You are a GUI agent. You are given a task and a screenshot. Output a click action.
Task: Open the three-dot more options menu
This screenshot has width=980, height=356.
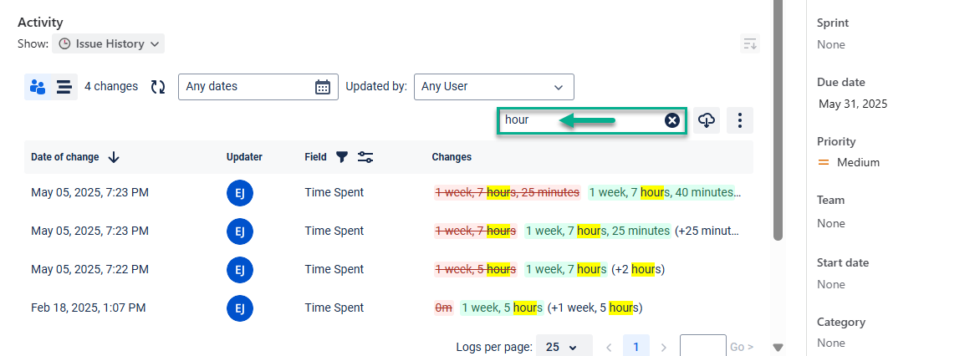pyautogui.click(x=740, y=120)
